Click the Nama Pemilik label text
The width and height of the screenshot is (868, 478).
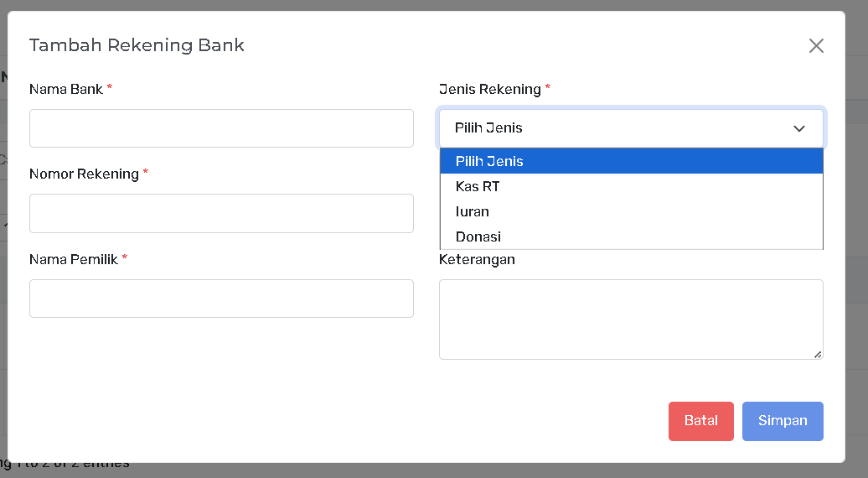74,259
